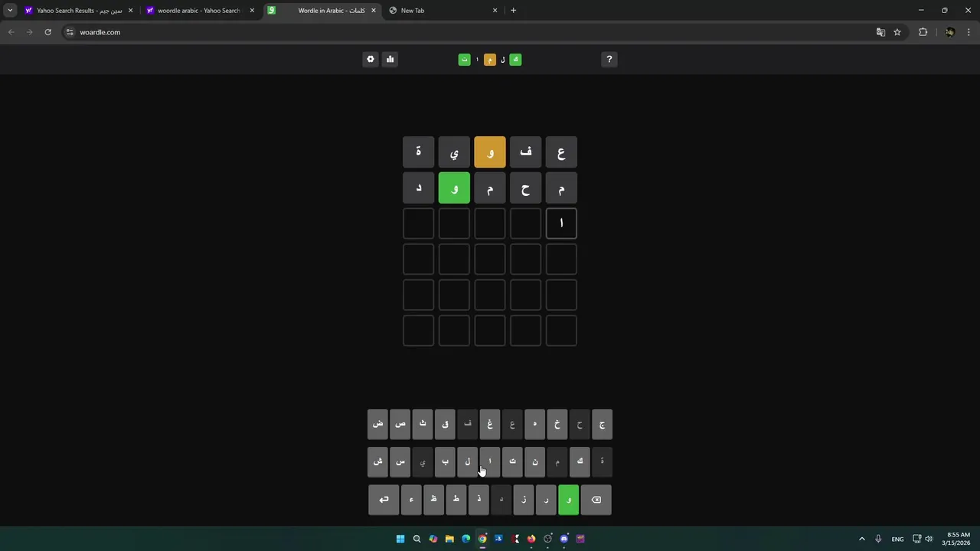This screenshot has height=551, width=980.
Task: Open Discord from taskbar
Action: (x=564, y=539)
